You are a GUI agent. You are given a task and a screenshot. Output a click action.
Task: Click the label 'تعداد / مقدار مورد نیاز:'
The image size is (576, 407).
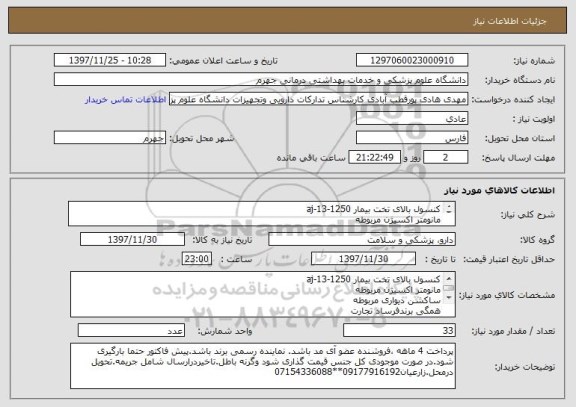tap(513, 331)
